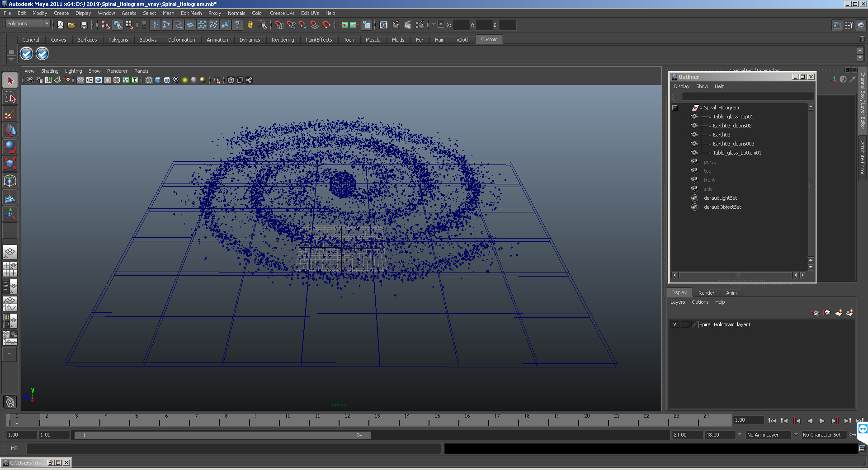Select Table_glass_top01 in the Outliner
The image size is (868, 470).
click(733, 117)
